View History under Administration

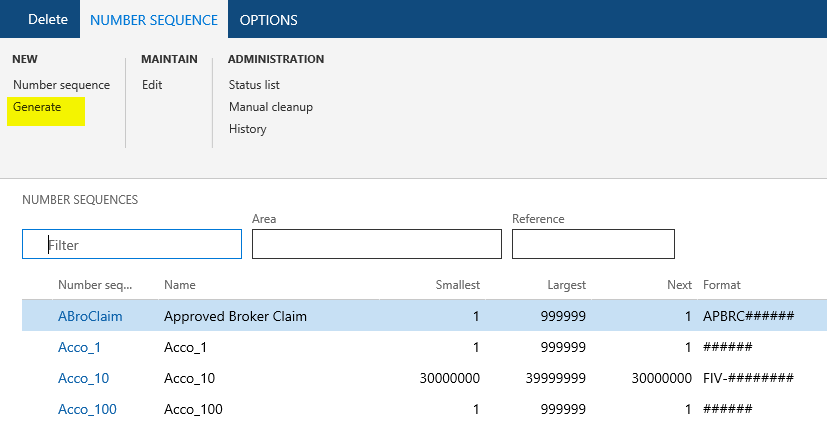pos(247,129)
